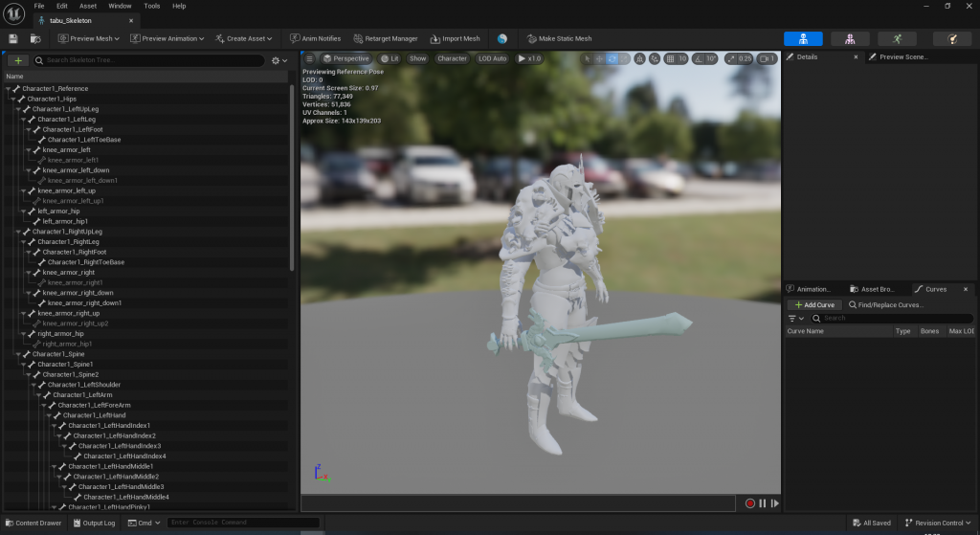Open the Asset menu
Screen dimensions: 980x535
pyautogui.click(x=87, y=6)
